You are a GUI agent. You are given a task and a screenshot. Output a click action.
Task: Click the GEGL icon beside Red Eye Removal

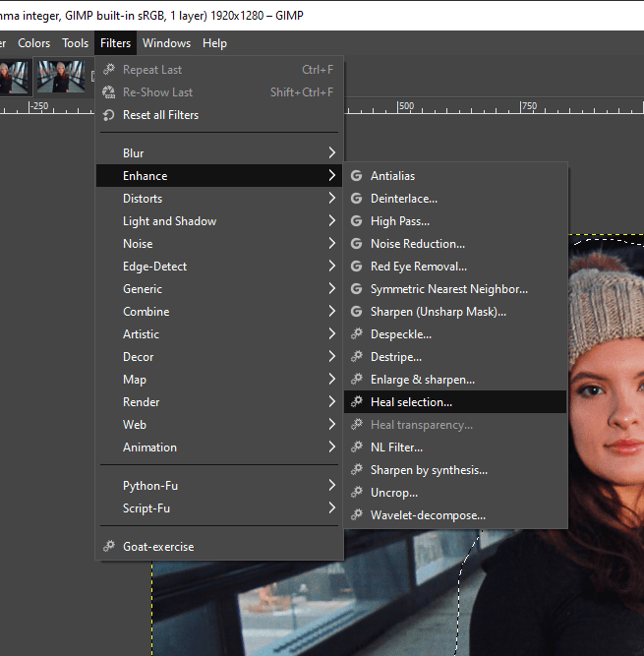[356, 267]
